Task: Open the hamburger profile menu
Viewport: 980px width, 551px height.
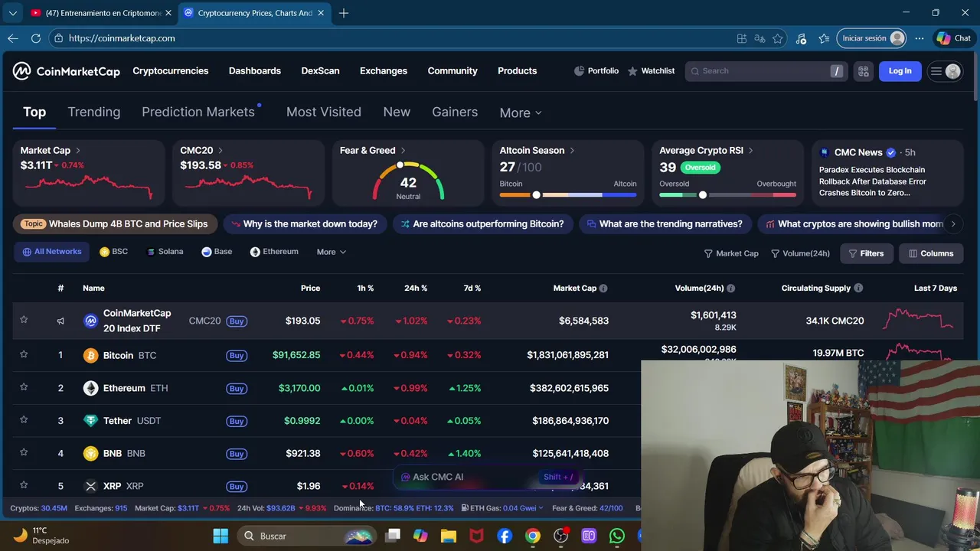Action: pyautogui.click(x=945, y=71)
